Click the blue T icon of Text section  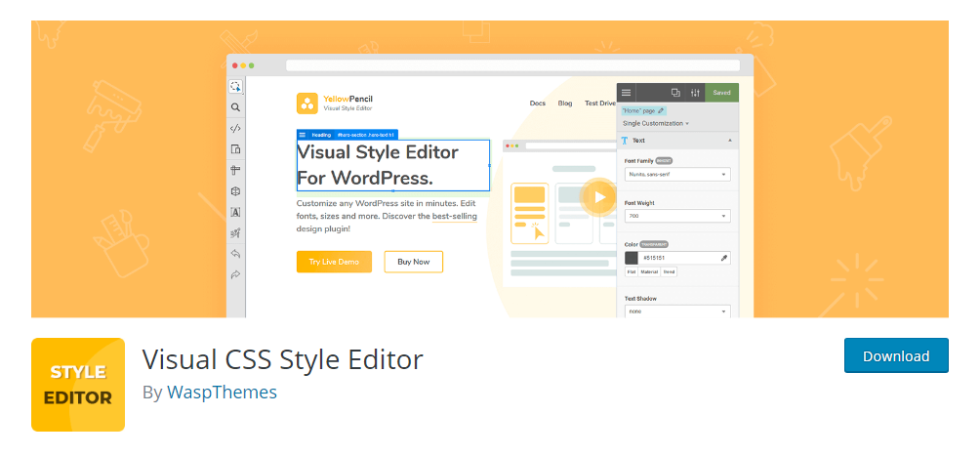[x=625, y=141]
